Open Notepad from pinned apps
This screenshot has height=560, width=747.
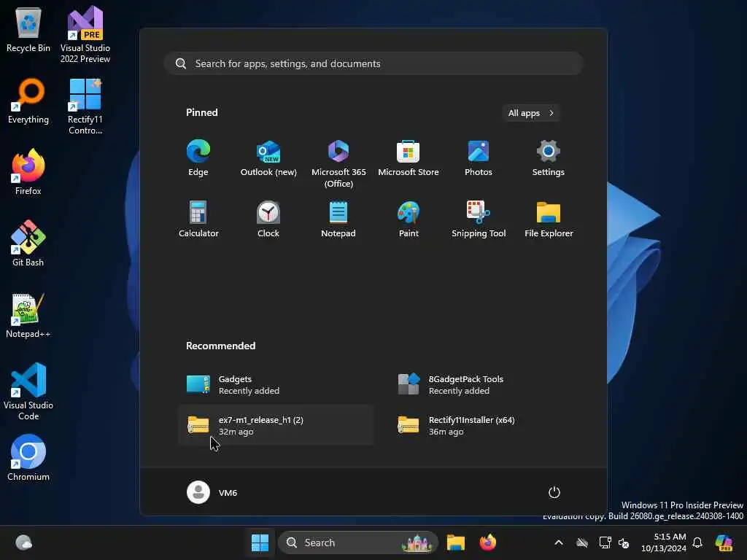pos(338,219)
